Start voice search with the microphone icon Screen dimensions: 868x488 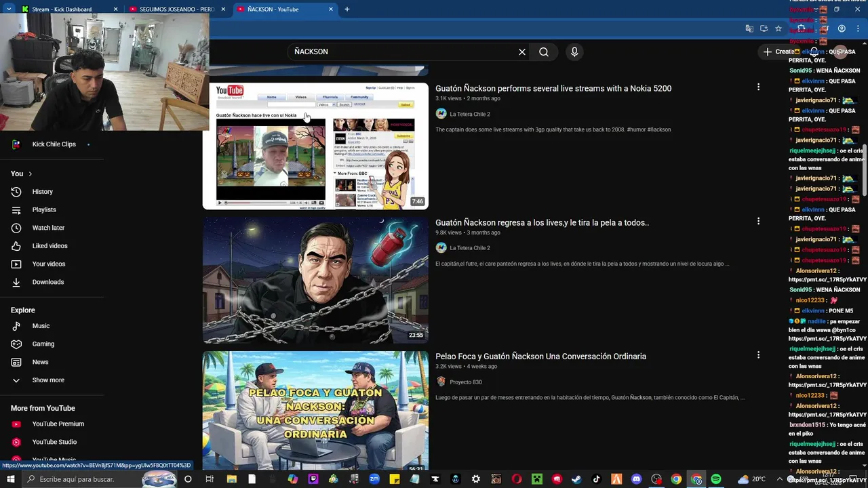pyautogui.click(x=574, y=52)
